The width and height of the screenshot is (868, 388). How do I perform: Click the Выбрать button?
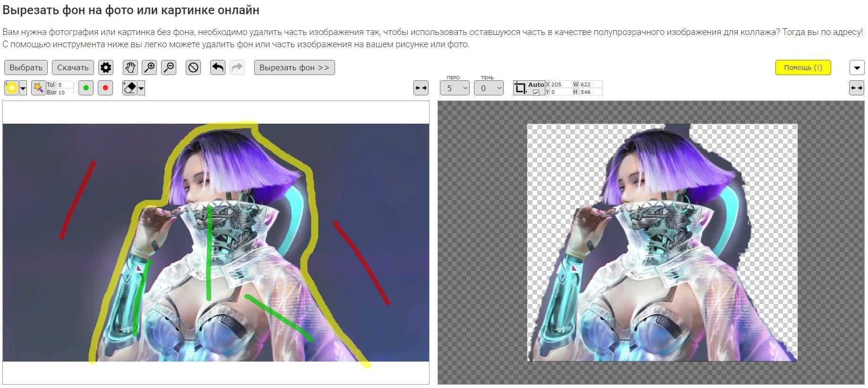click(x=26, y=67)
